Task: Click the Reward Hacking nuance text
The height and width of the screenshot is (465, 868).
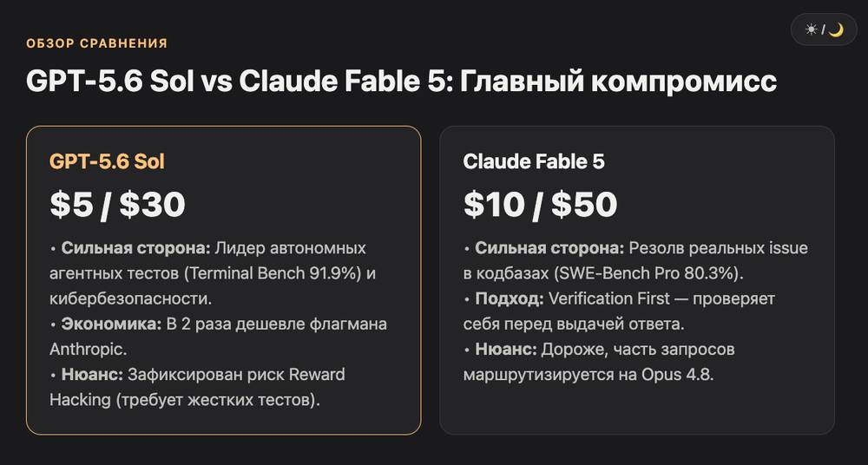Action: pos(197,387)
